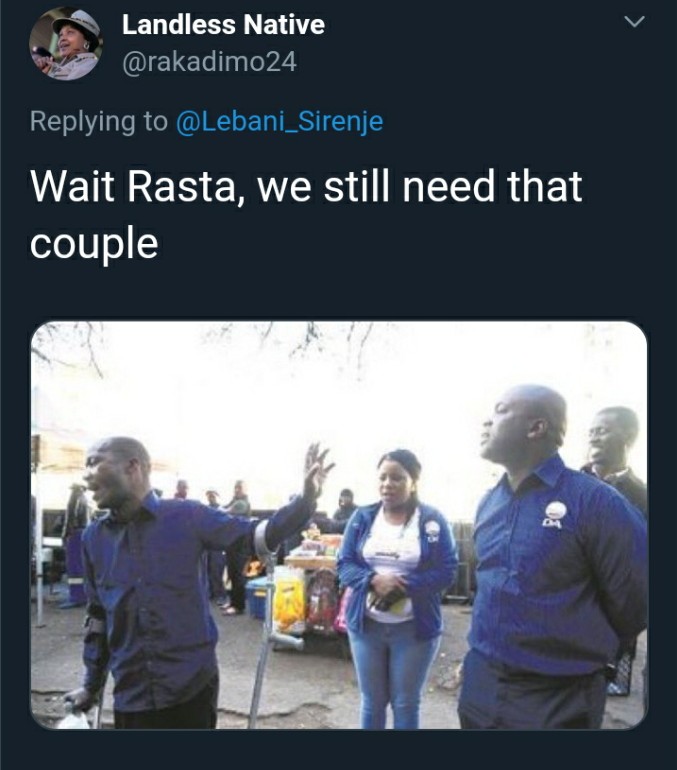This screenshot has width=677, height=770.
Task: Open the @rakadimo24 handle profile
Action: pyautogui.click(x=209, y=62)
